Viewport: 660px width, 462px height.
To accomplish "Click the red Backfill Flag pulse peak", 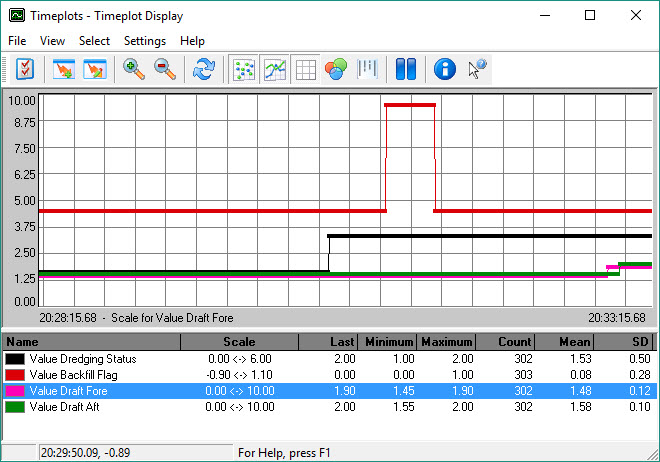I will (x=410, y=105).
